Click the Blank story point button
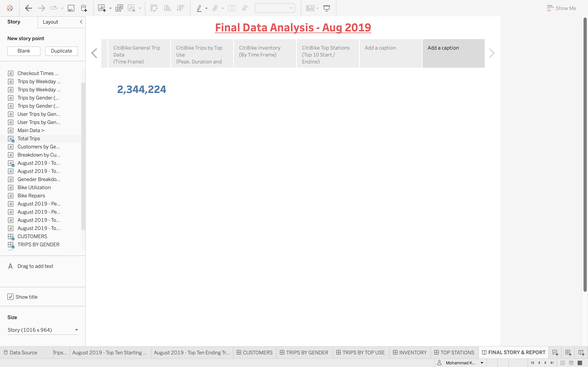The height and width of the screenshot is (367, 588). (24, 51)
